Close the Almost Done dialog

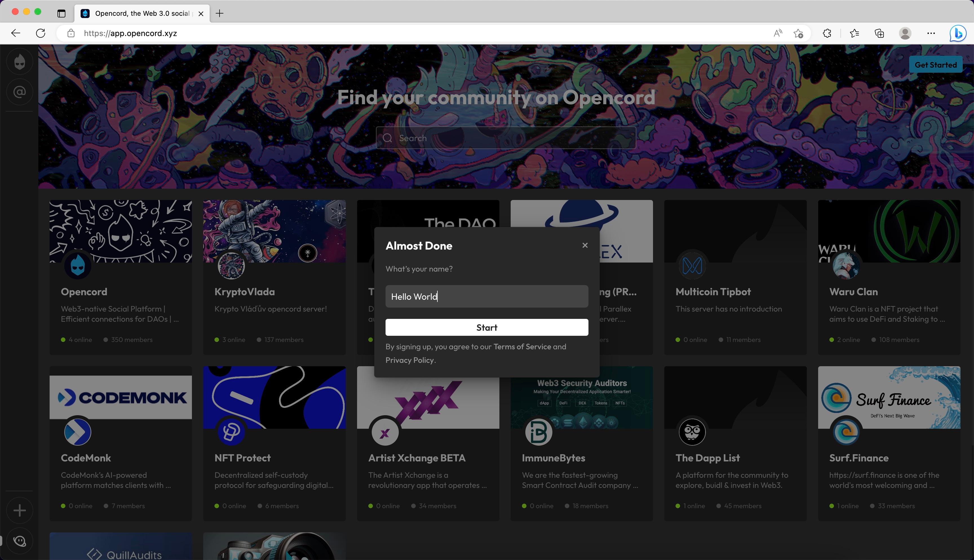tap(585, 245)
